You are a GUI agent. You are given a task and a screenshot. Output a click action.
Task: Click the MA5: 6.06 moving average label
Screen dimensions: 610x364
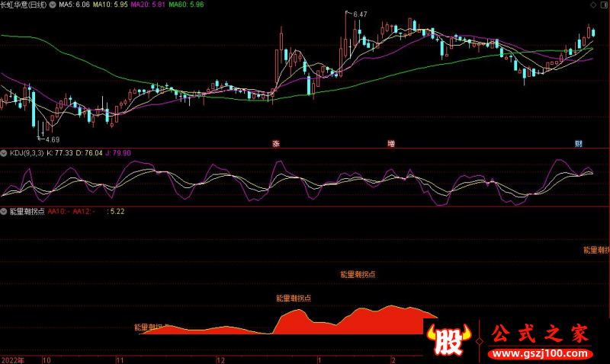point(74,5)
